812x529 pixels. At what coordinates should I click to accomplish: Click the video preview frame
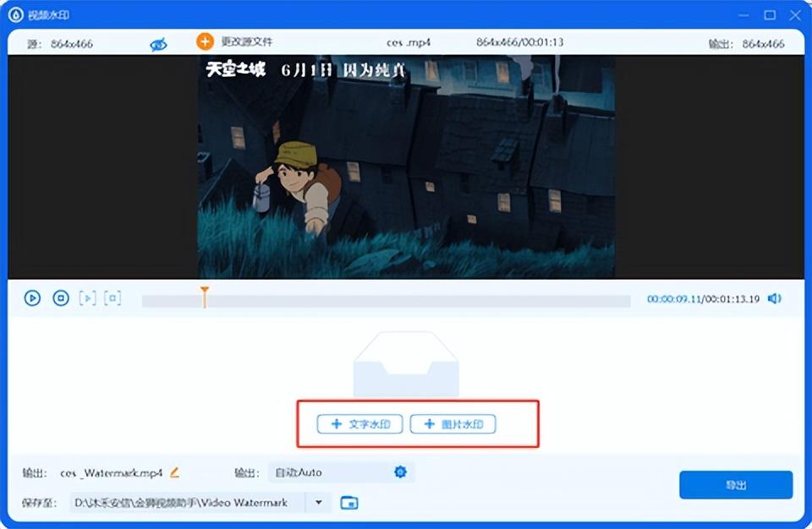click(406, 166)
